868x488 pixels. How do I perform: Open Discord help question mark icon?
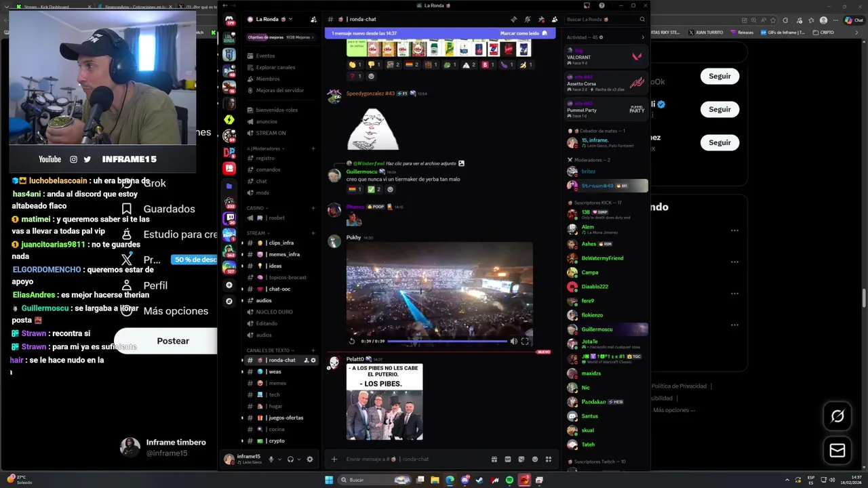pyautogui.click(x=601, y=5)
